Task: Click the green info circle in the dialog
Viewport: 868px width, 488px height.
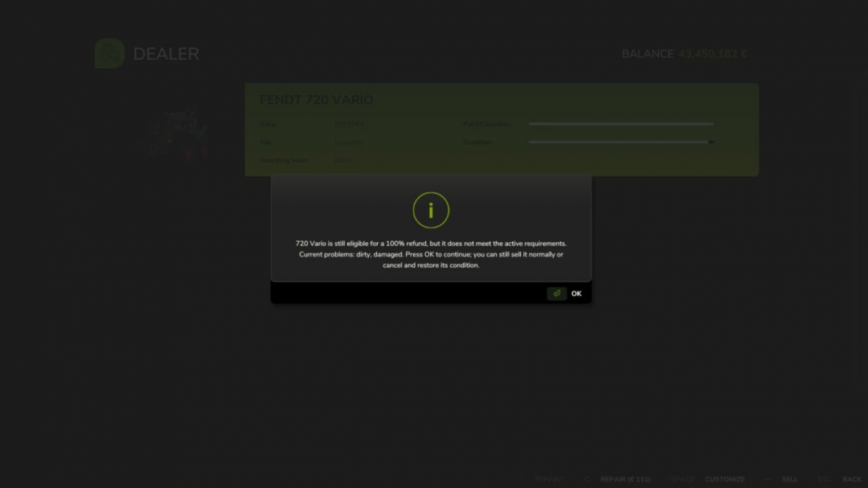Action: 431,211
